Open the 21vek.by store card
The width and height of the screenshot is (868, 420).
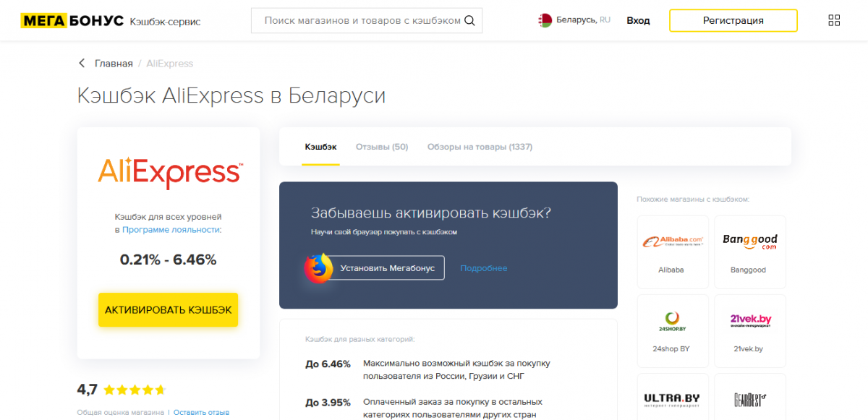coord(749,330)
